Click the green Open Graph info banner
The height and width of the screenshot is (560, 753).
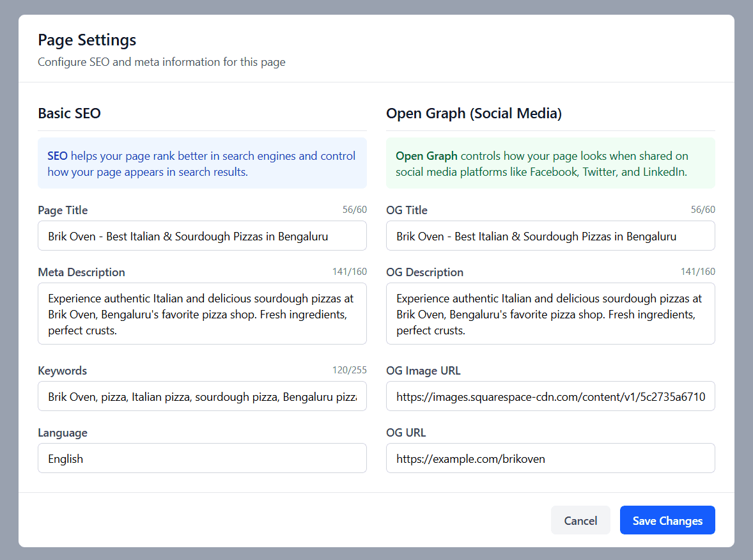tap(550, 163)
